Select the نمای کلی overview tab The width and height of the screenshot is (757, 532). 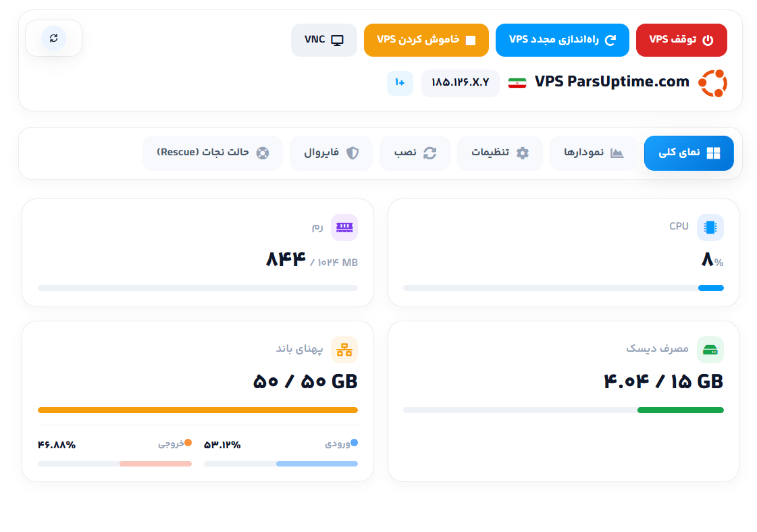click(689, 153)
